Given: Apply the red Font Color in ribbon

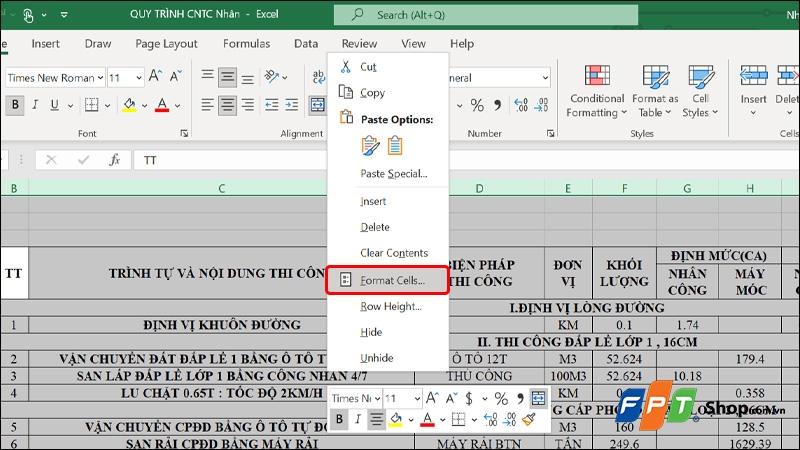Looking at the screenshot, I should pyautogui.click(x=162, y=105).
